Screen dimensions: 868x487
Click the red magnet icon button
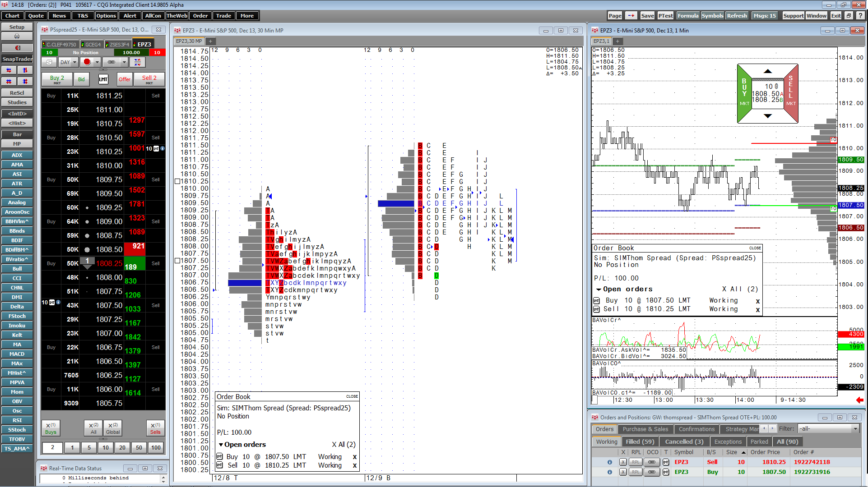17,48
